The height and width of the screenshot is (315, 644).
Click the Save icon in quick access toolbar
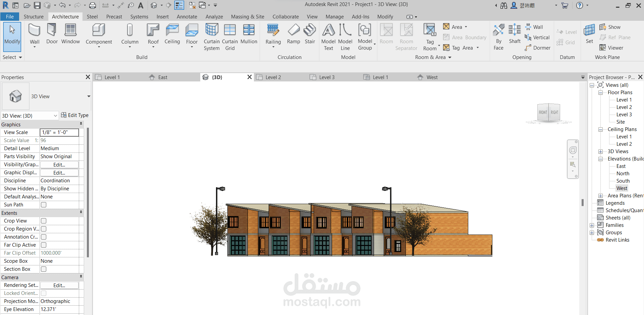[x=37, y=5]
